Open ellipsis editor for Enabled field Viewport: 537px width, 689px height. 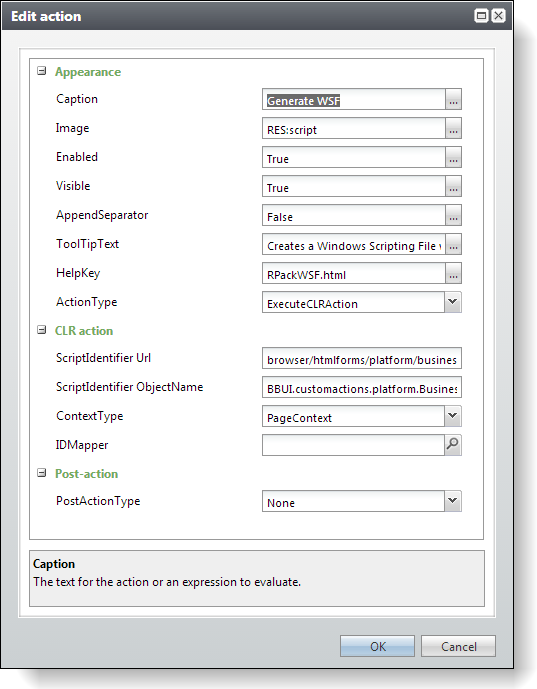(x=453, y=158)
